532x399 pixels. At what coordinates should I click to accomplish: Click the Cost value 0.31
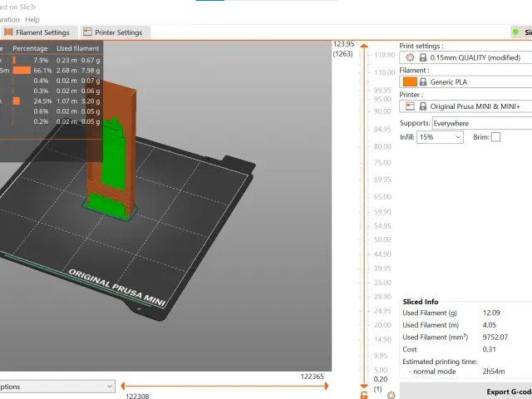(490, 349)
